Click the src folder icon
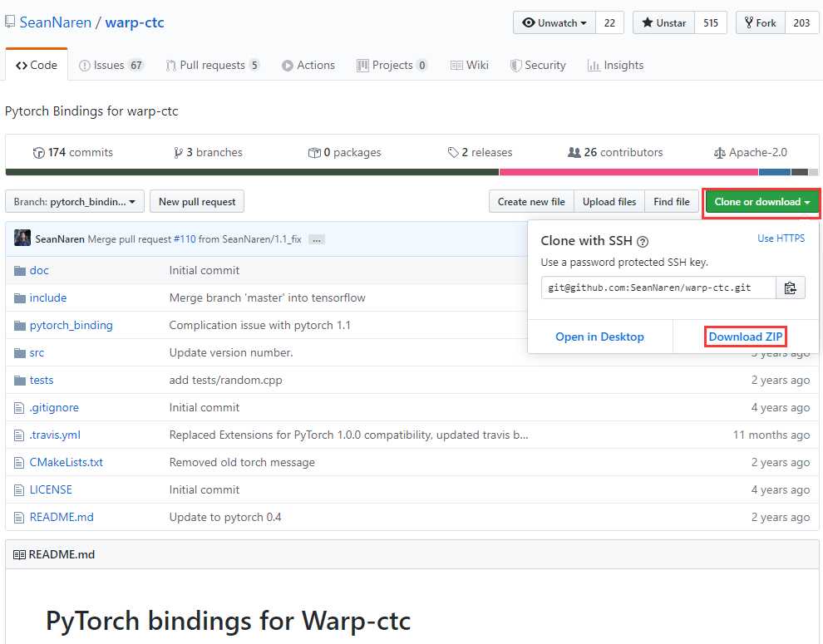 pos(20,352)
